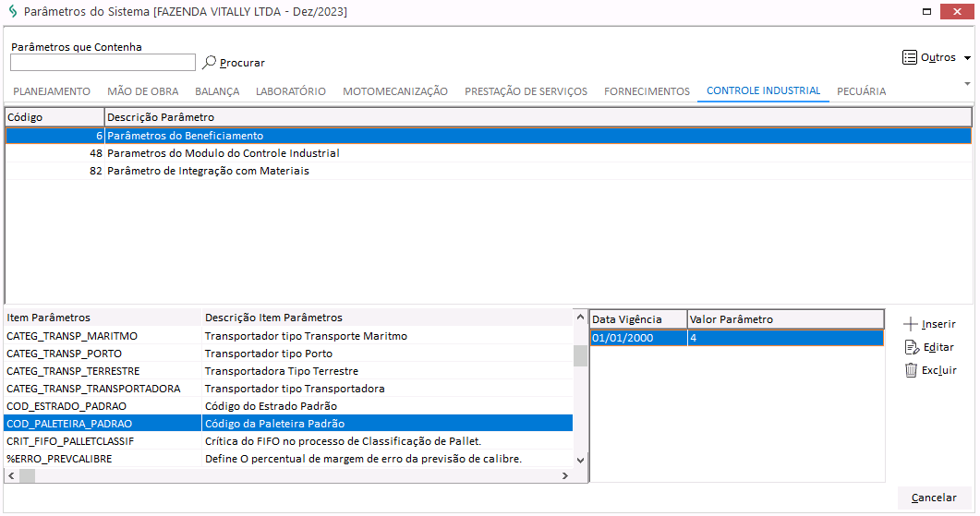Click the trash icon beside Excluir

coord(912,370)
